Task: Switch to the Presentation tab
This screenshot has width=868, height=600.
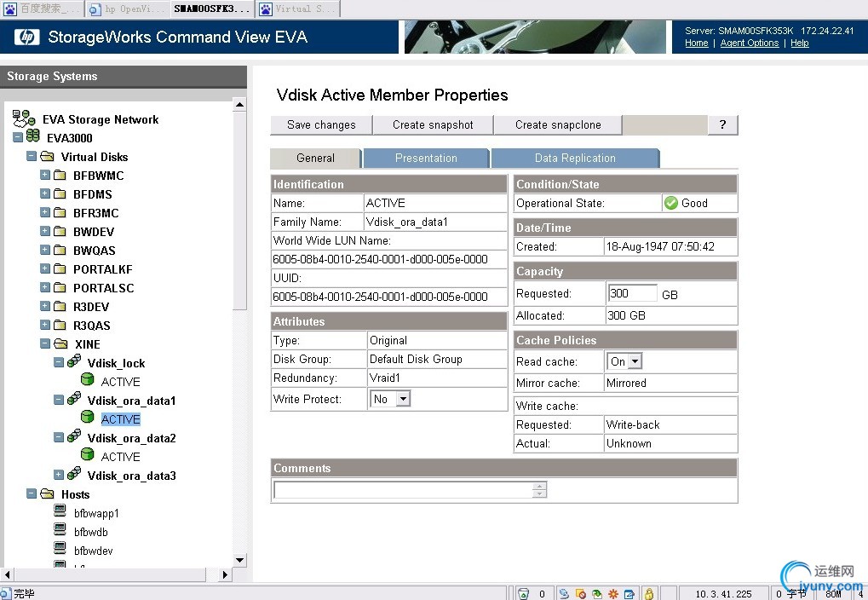Action: [x=426, y=158]
